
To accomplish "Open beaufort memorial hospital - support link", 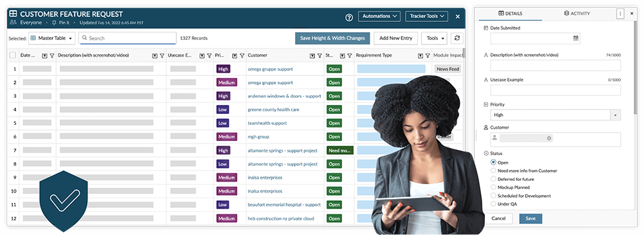I will [284, 205].
